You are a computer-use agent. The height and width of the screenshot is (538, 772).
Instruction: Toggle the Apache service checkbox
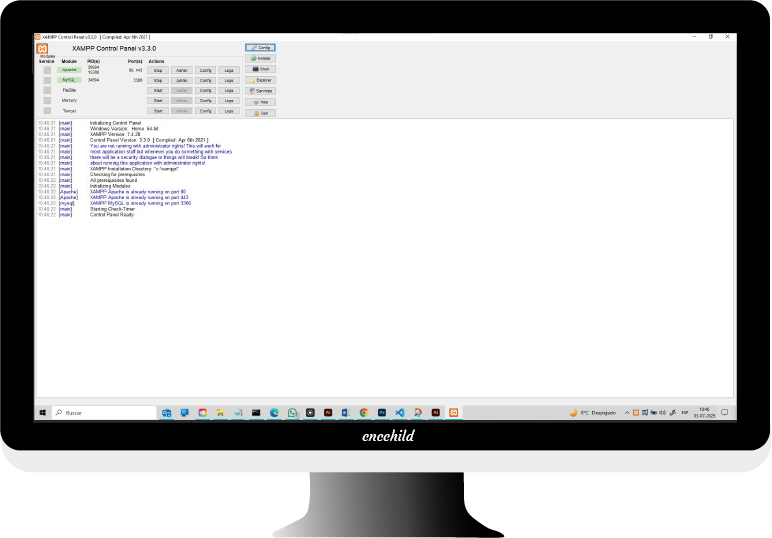(47, 70)
